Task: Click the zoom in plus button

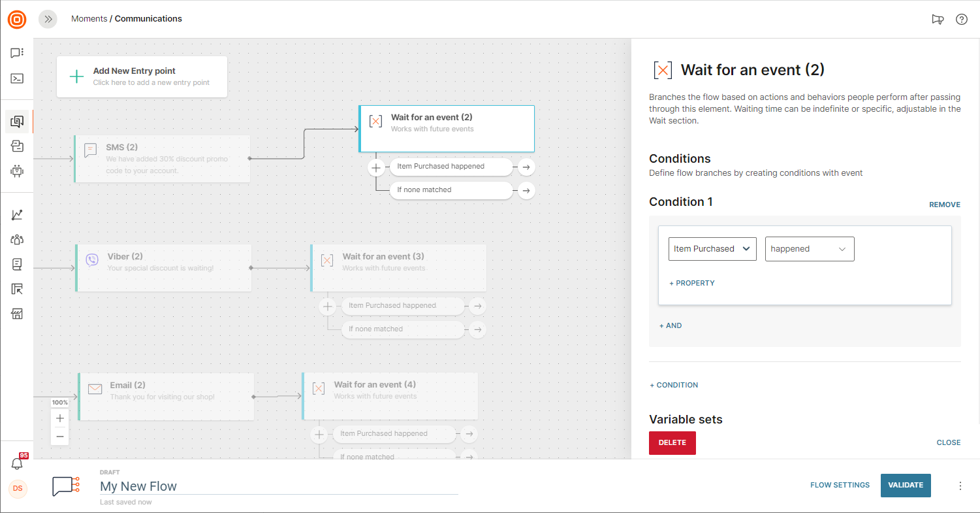Action: [x=60, y=418]
